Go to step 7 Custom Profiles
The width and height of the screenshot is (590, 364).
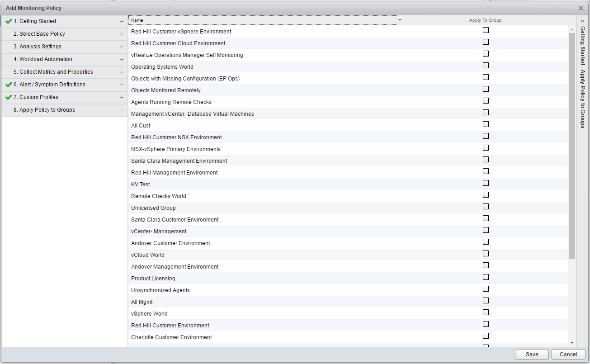point(39,97)
